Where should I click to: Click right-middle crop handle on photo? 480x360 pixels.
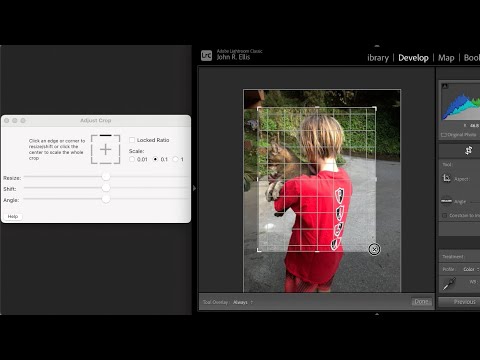(376, 179)
